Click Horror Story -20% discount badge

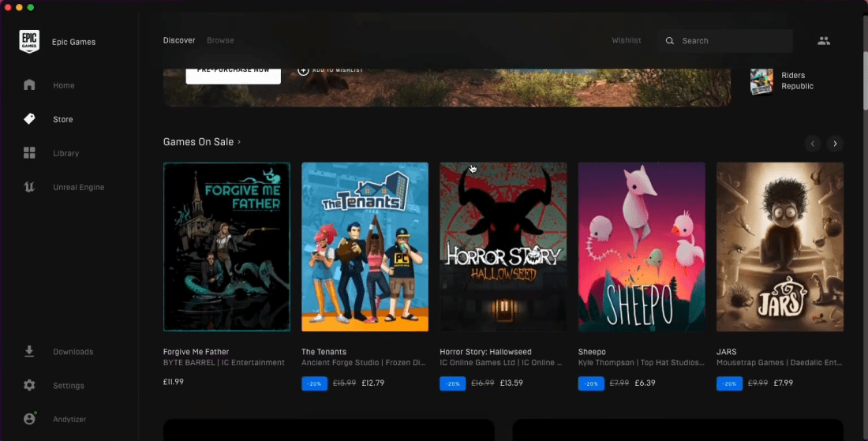tap(453, 383)
